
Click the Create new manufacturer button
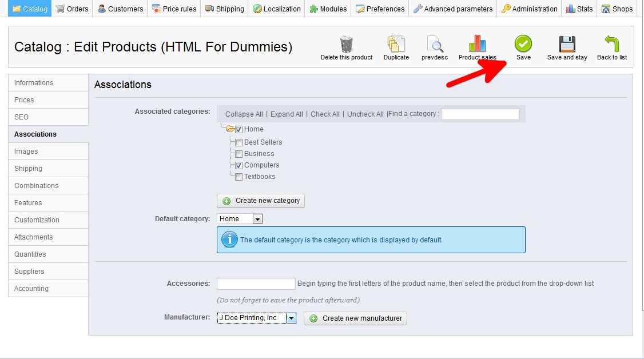tap(355, 318)
